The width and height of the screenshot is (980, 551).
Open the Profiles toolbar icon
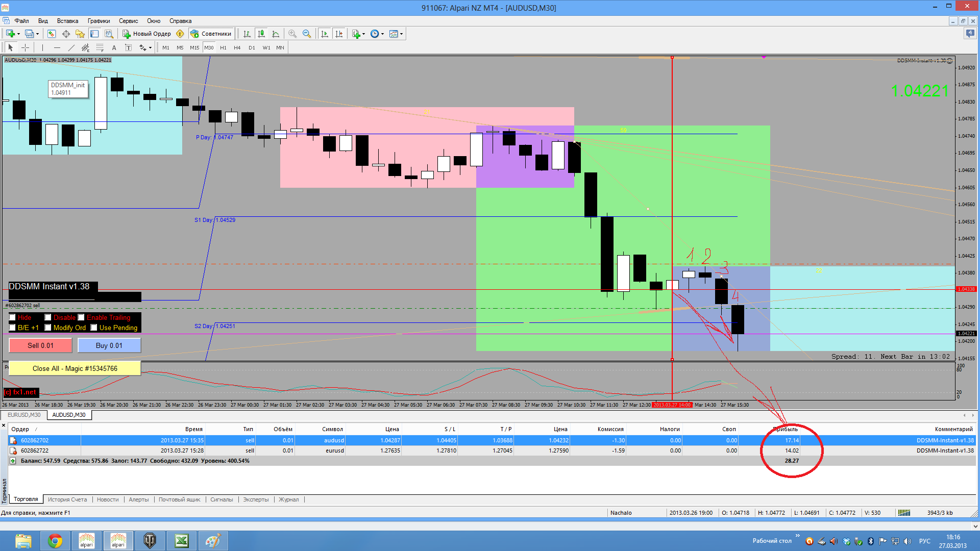(x=30, y=34)
